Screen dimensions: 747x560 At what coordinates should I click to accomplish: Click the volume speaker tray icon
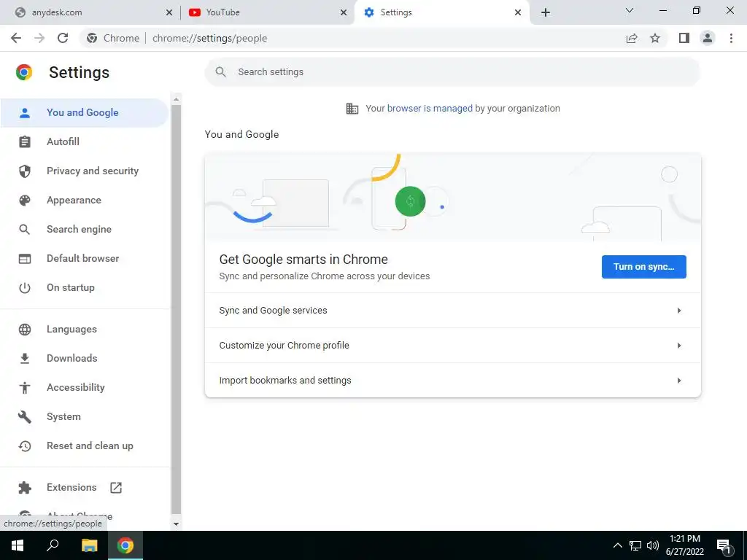[x=653, y=545]
